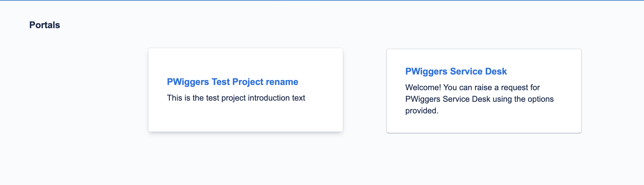Screen dimensions: 644x185
Task: Click the white space between the two cards
Action: (x=365, y=90)
